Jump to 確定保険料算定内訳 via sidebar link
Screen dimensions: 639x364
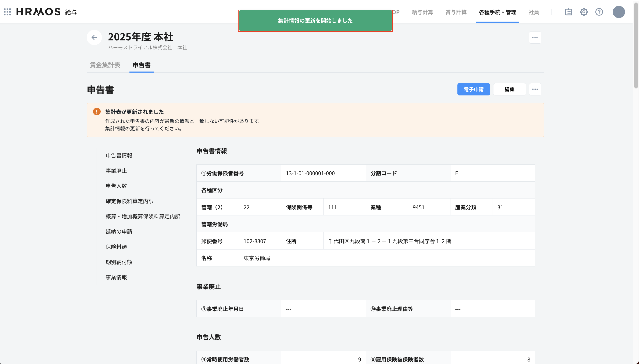pos(130,201)
